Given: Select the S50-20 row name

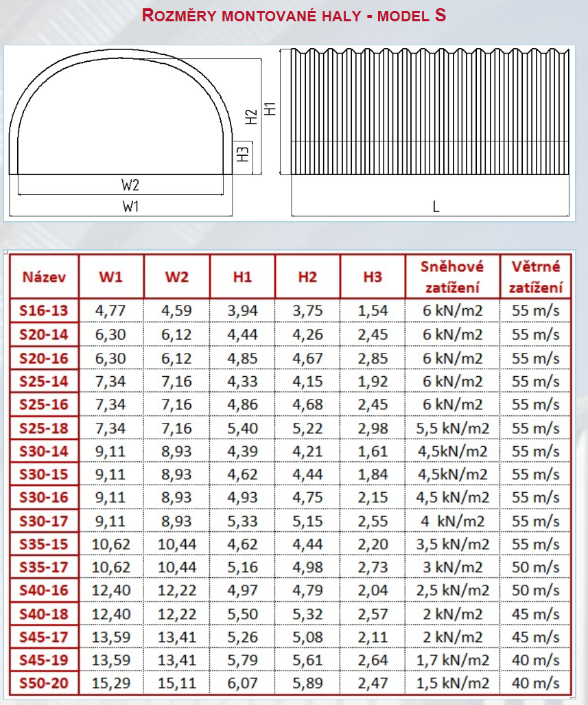Looking at the screenshot, I should (44, 683).
